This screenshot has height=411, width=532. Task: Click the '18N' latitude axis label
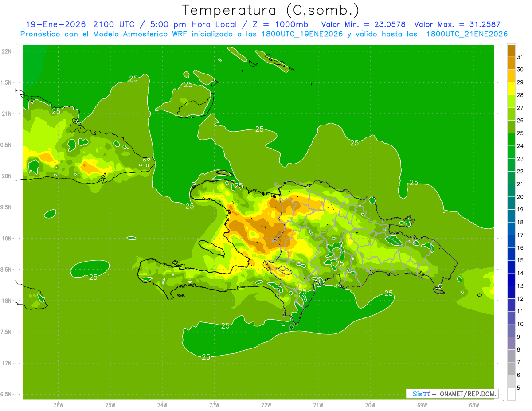tap(7, 301)
